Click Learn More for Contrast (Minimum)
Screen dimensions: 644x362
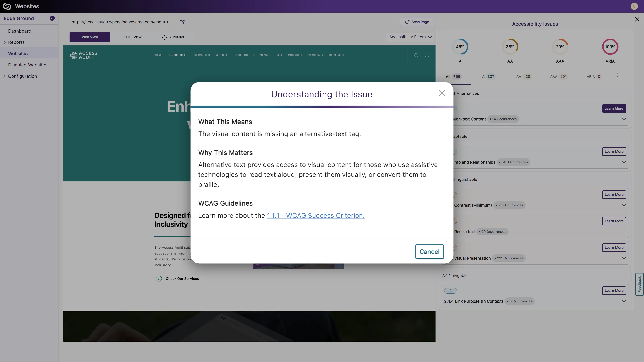point(614,195)
